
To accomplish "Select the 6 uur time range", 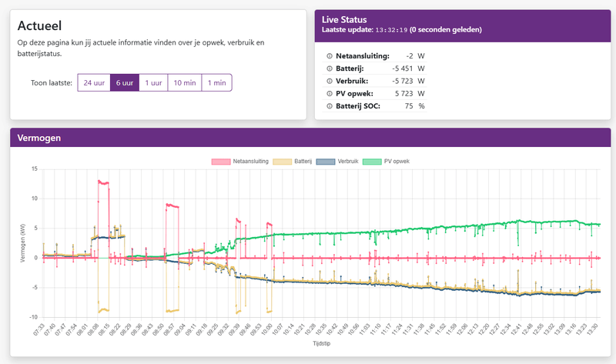I will coord(125,83).
